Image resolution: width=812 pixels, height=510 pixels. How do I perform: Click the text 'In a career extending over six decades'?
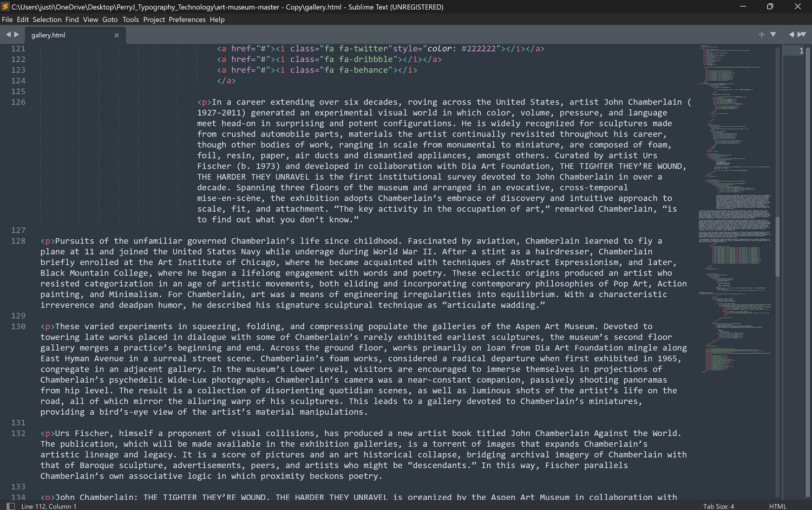[x=305, y=102]
